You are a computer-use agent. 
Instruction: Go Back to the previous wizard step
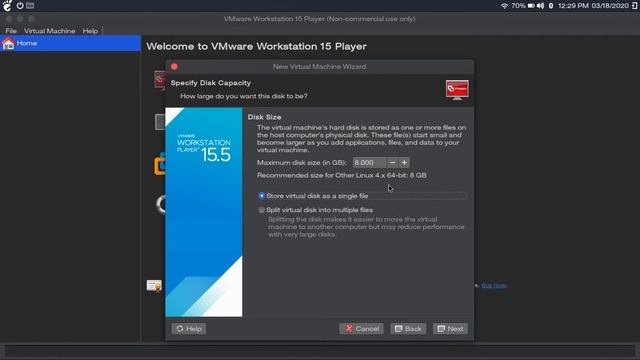click(408, 329)
